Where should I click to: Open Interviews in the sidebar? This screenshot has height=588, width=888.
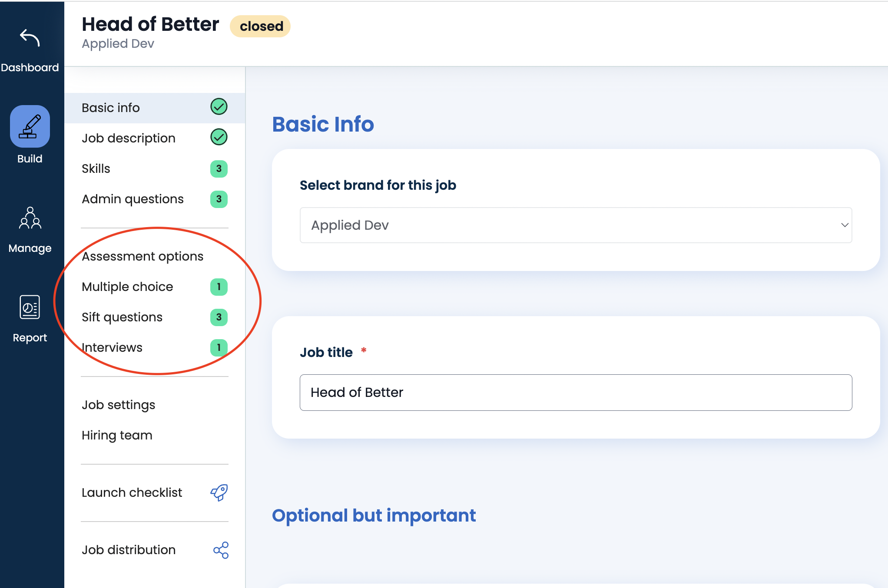click(x=112, y=347)
